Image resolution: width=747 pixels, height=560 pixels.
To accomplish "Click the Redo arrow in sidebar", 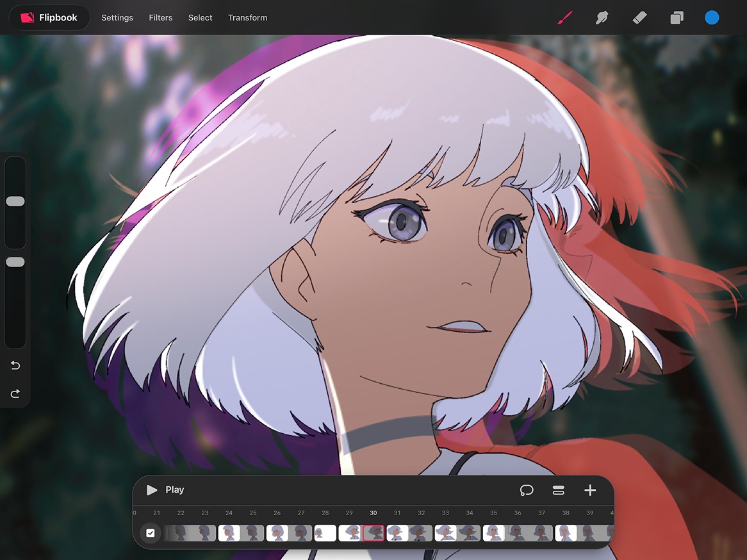I will coord(15,393).
